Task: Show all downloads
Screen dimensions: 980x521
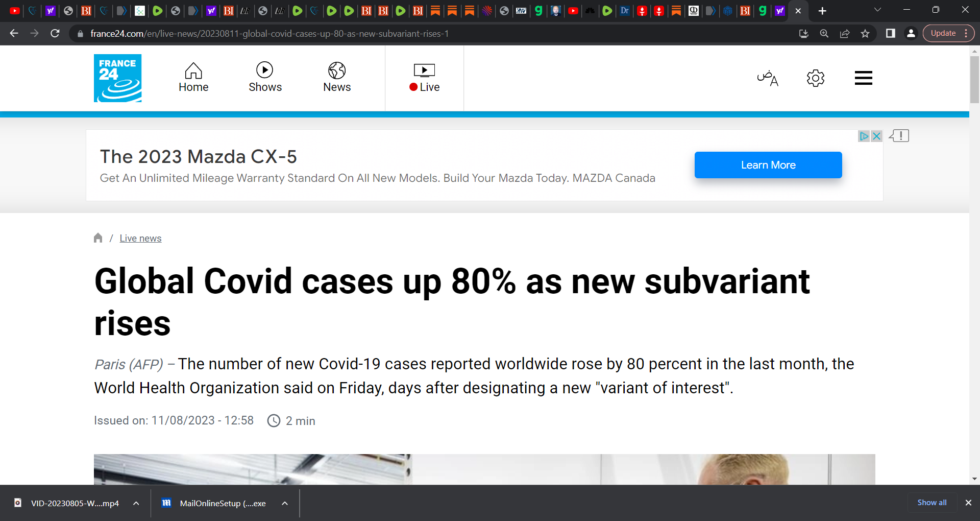Action: (932, 503)
